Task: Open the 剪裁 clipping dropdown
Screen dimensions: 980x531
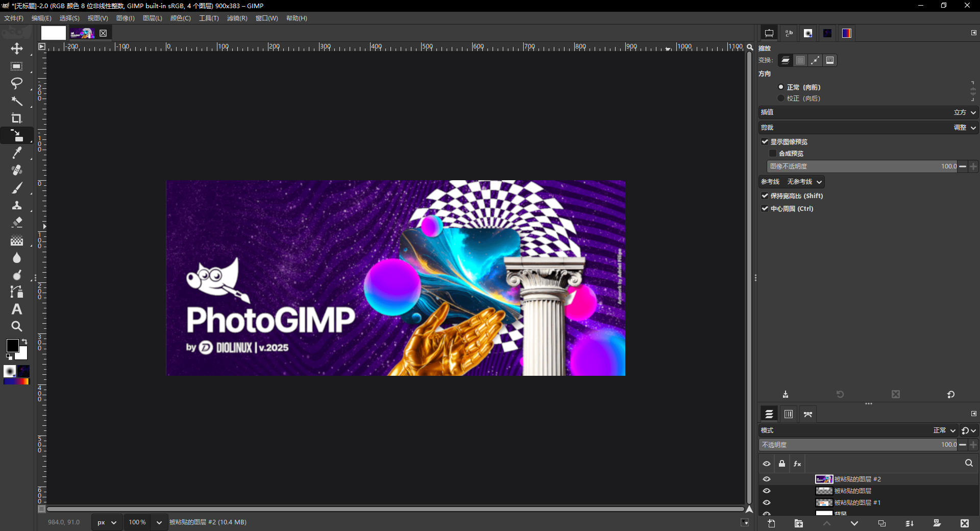Action: (868, 128)
